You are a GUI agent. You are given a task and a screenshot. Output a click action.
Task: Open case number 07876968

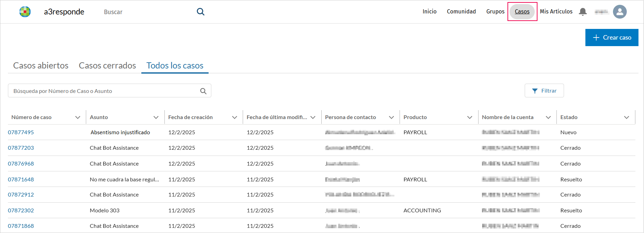click(x=21, y=163)
